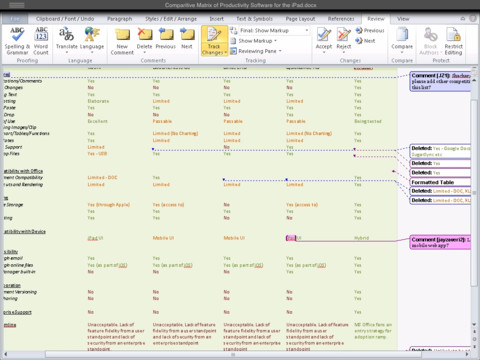The height and width of the screenshot is (360, 480).
Task: Click the Restrict Editing icon
Action: (x=453, y=41)
